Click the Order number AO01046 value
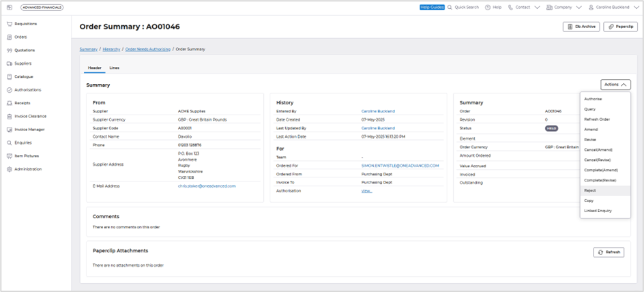Screen dimensions: 644x292 pos(553,111)
